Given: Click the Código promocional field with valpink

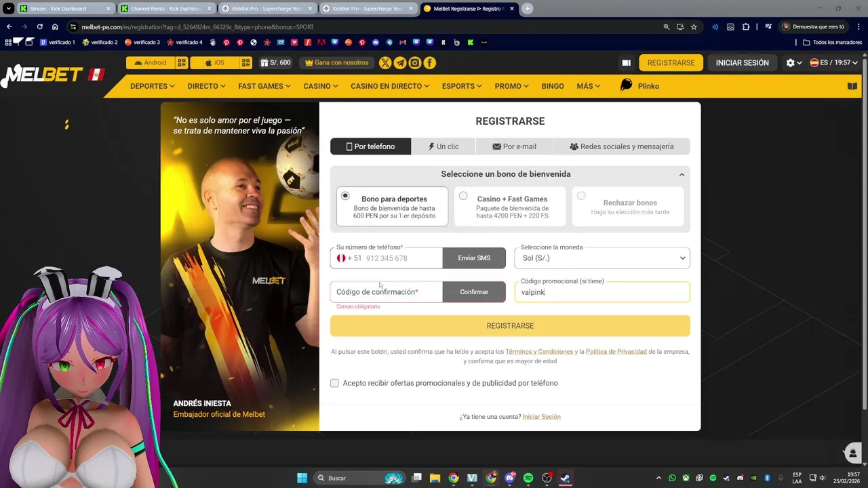Looking at the screenshot, I should pyautogui.click(x=602, y=292).
